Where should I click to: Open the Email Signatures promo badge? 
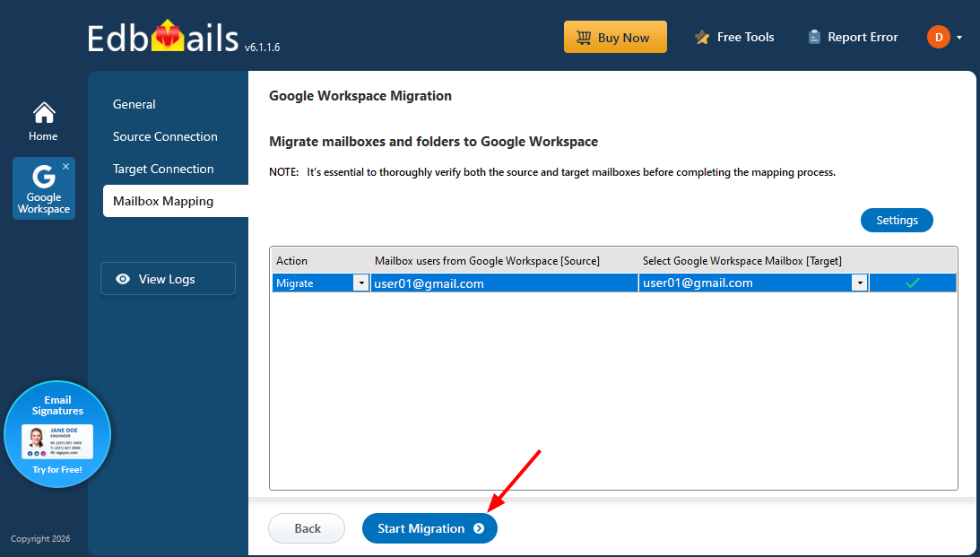coord(57,434)
